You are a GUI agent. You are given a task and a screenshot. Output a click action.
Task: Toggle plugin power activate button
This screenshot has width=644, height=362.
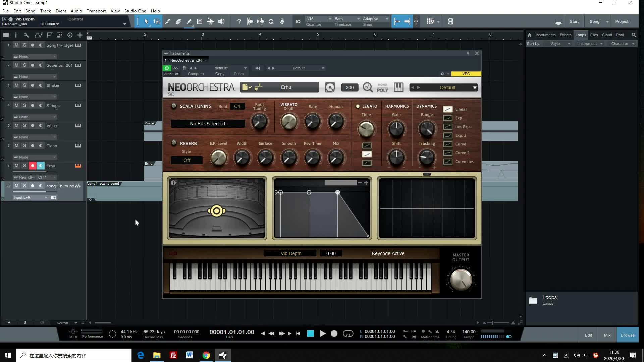(167, 68)
